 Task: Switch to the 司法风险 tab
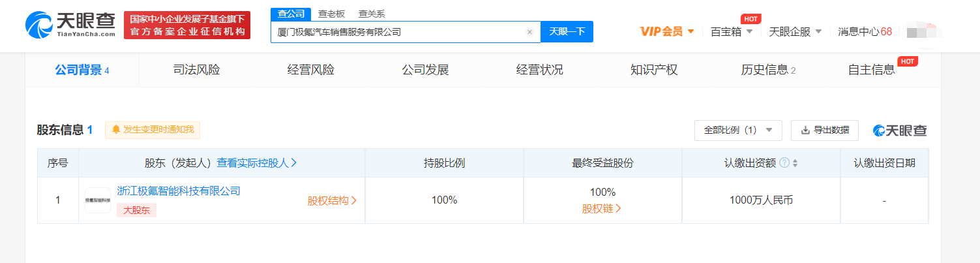pos(196,70)
